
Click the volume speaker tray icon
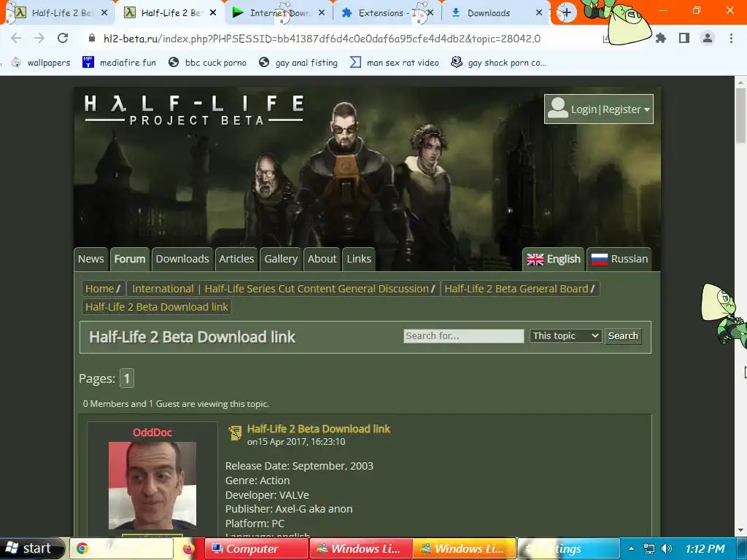click(667, 548)
